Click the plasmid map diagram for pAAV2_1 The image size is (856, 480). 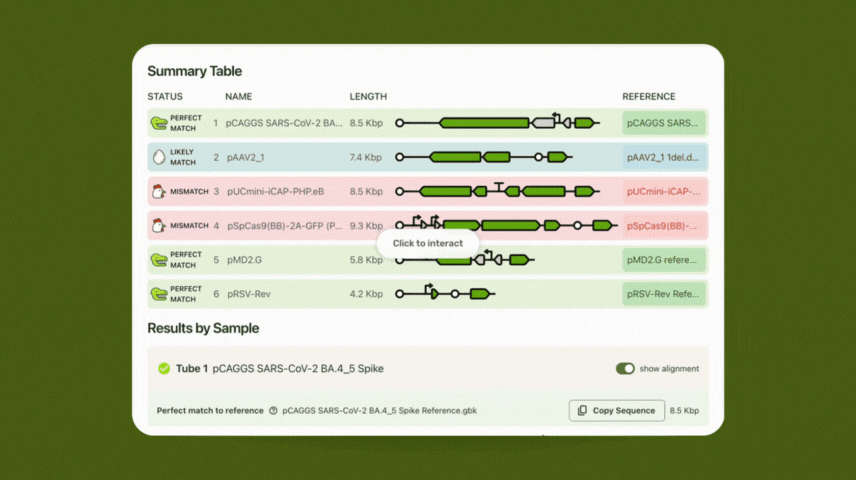(x=484, y=157)
